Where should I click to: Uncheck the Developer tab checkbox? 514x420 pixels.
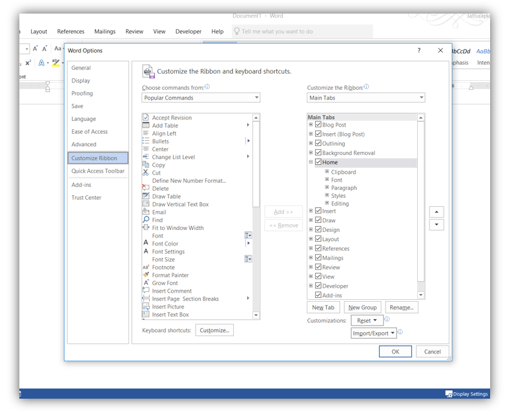pyautogui.click(x=318, y=286)
